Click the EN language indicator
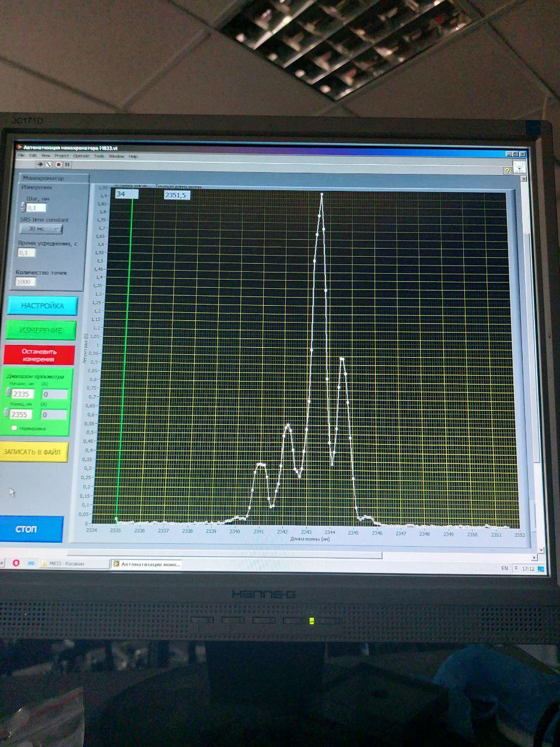Image resolution: width=560 pixels, height=747 pixels. (505, 568)
